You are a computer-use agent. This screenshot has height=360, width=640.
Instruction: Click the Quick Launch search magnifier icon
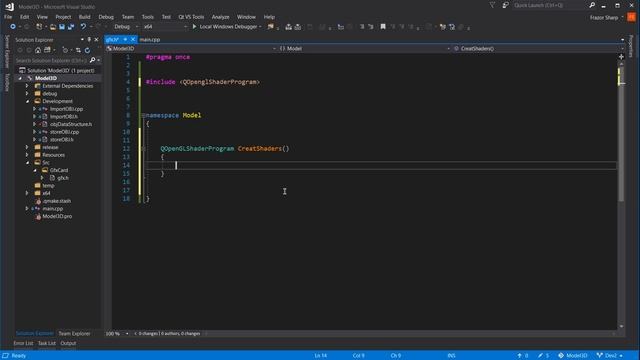(592, 5)
